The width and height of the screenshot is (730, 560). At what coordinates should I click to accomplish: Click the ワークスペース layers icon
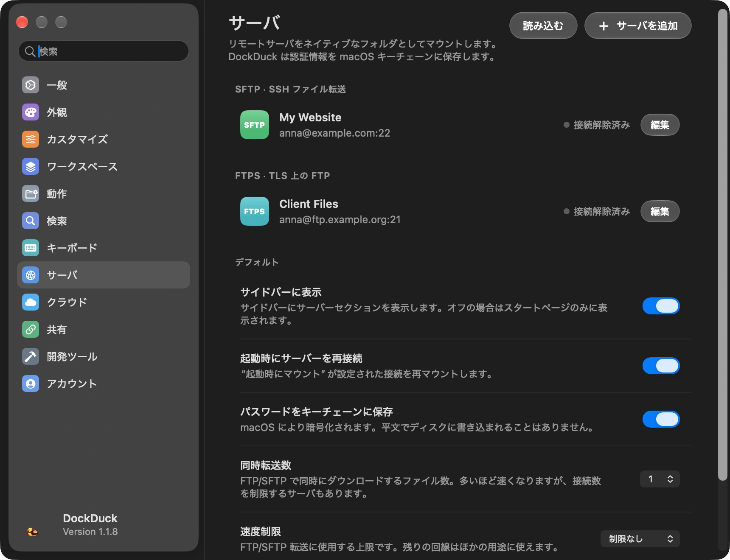click(31, 167)
